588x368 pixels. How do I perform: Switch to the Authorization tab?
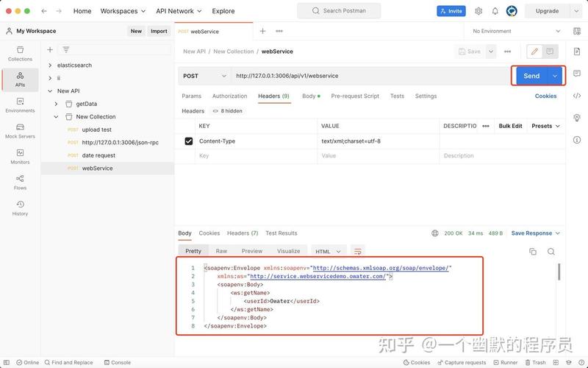tap(229, 96)
